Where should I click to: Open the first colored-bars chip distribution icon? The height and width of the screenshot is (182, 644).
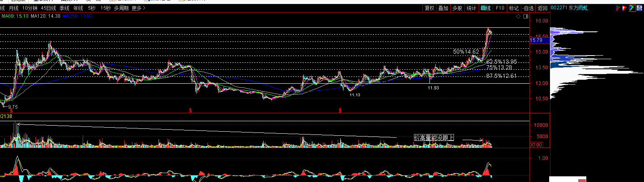618,8
